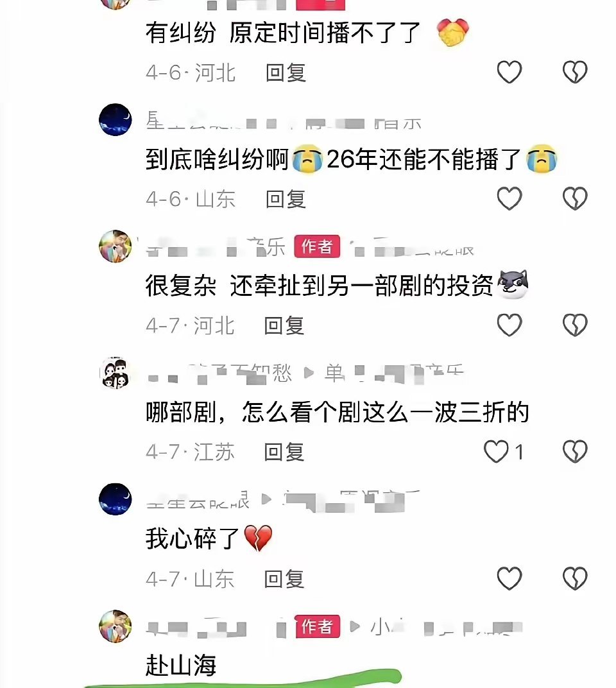Reply to the 4-6 山东 comment
This screenshot has width=616, height=688.
pyautogui.click(x=286, y=199)
